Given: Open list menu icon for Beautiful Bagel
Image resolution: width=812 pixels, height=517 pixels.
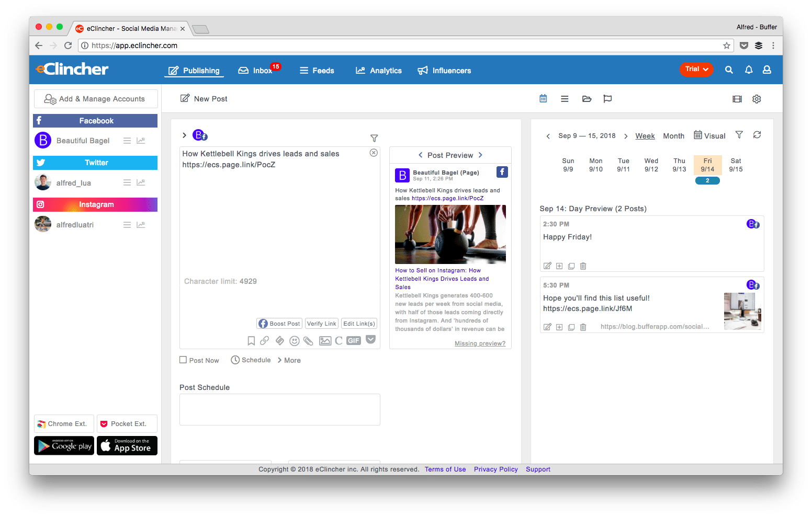Looking at the screenshot, I should (x=127, y=141).
